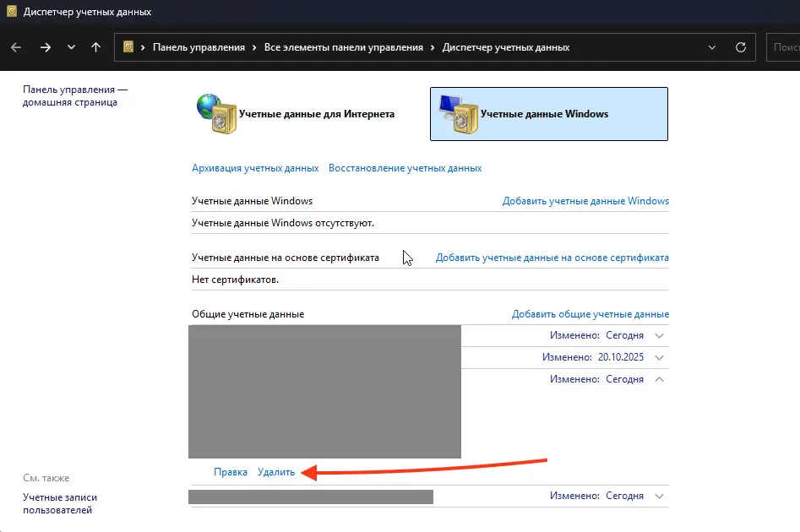Open the recent locations chevron dropdown

click(x=71, y=47)
